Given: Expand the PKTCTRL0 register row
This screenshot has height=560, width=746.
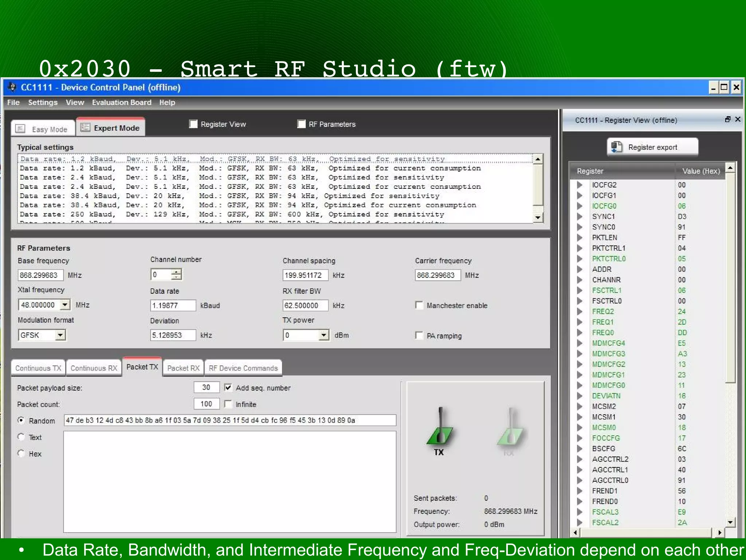Looking at the screenshot, I should point(579,259).
